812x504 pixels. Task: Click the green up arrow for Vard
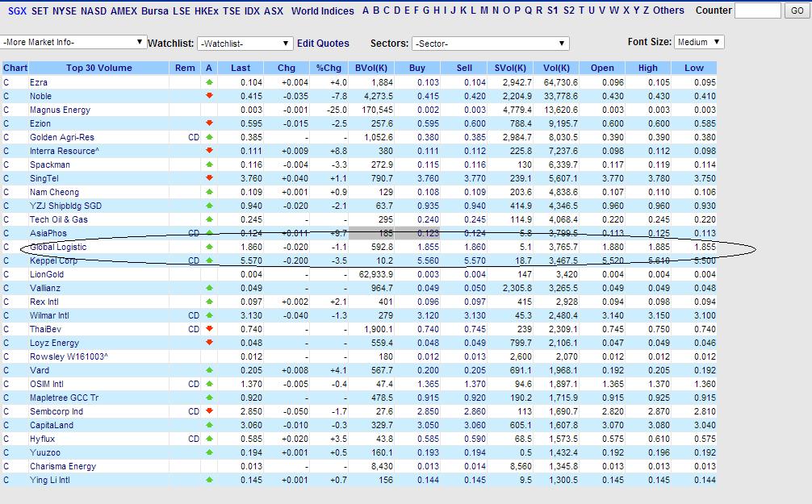tap(209, 370)
